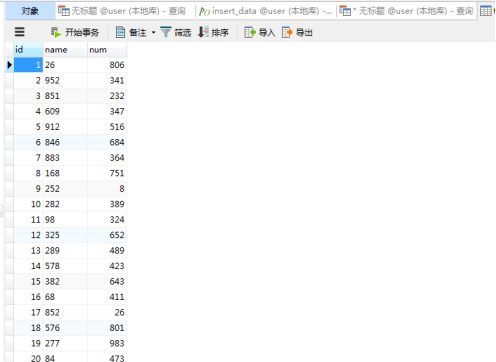This screenshot has height=362, width=496.
Task: Expand the dropdown arrow beside 备注
Action: (x=153, y=32)
